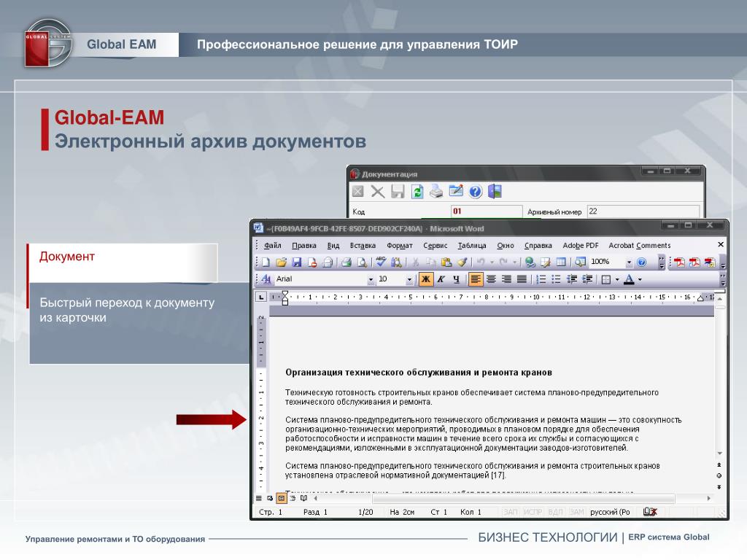This screenshot has width=747, height=560.
Task: Increase indent of the paragraph
Action: pos(587,279)
